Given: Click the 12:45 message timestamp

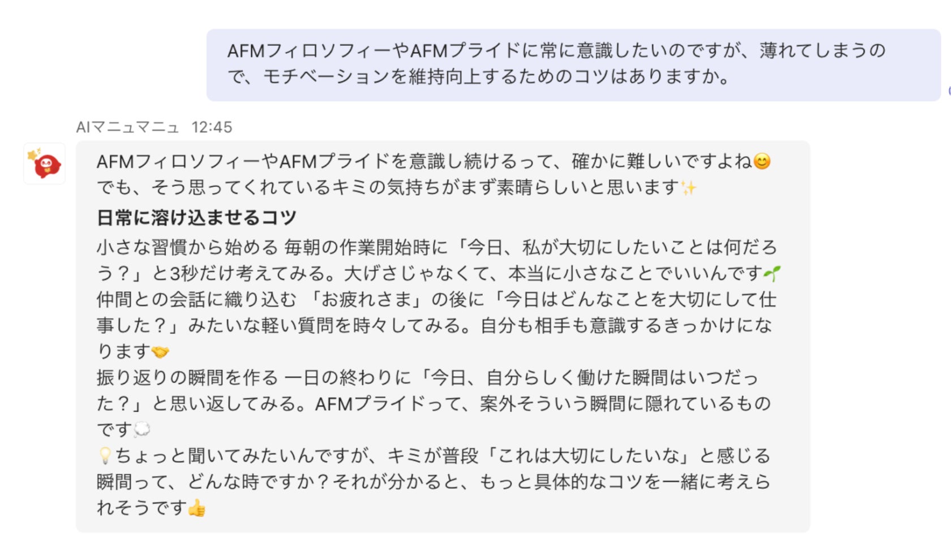Looking at the screenshot, I should 212,127.
